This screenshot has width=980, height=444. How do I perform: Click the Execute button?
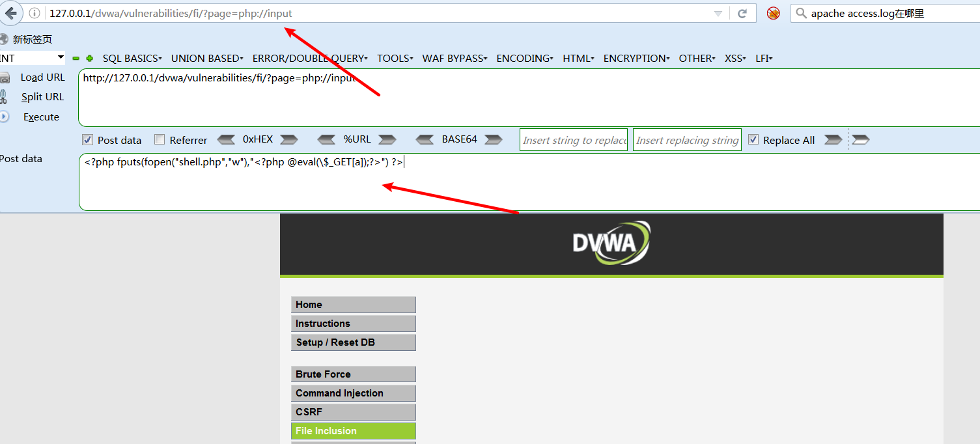point(41,117)
